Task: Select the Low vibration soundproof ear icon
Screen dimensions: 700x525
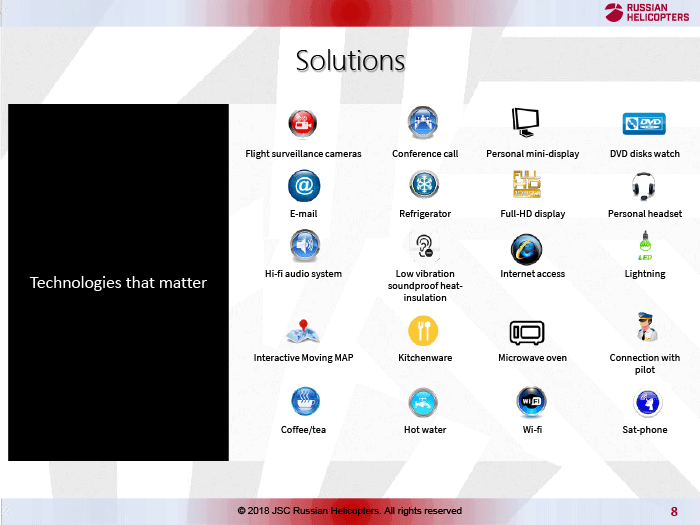Action: [425, 246]
